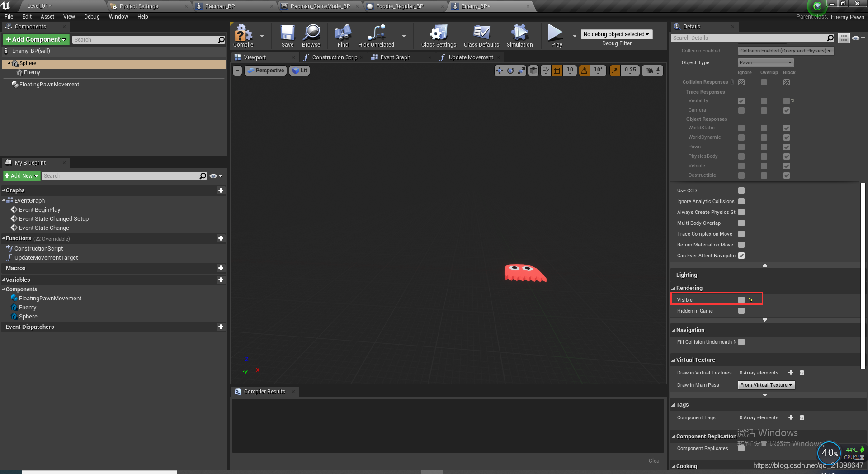Reset Visible property to default arrow
The width and height of the screenshot is (868, 474).
(x=750, y=300)
